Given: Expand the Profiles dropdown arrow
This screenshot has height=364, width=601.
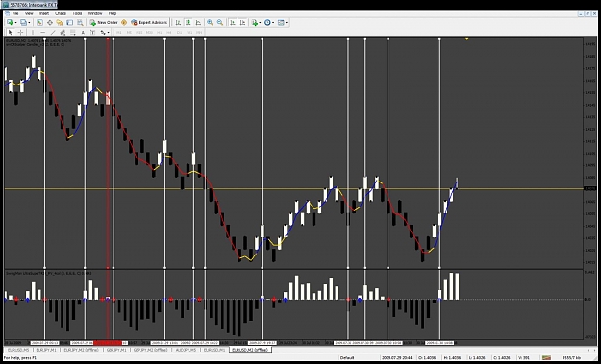Looking at the screenshot, I should [30, 23].
